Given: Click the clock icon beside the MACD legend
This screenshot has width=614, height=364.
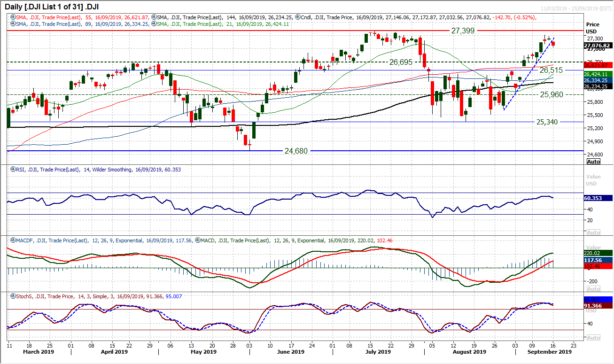Looking at the screenshot, I should (x=197, y=240).
